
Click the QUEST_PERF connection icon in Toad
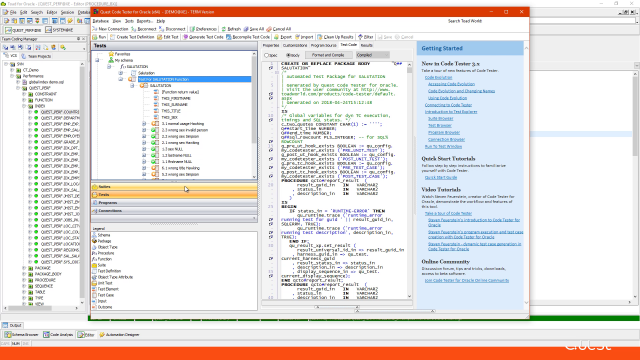pyautogui.click(x=8, y=30)
